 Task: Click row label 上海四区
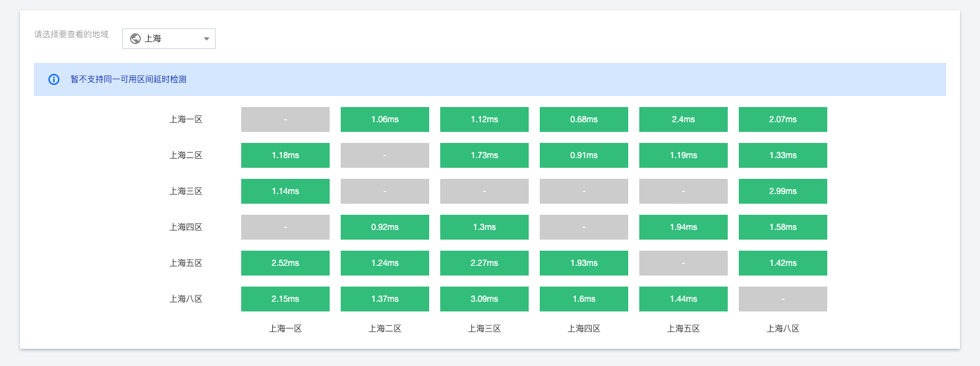pos(186,227)
